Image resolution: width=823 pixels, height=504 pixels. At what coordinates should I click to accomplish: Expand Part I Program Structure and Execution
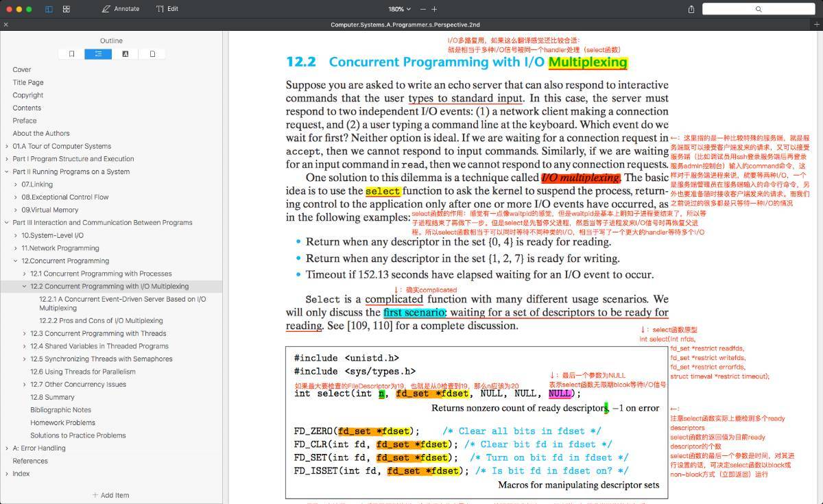click(x=6, y=158)
